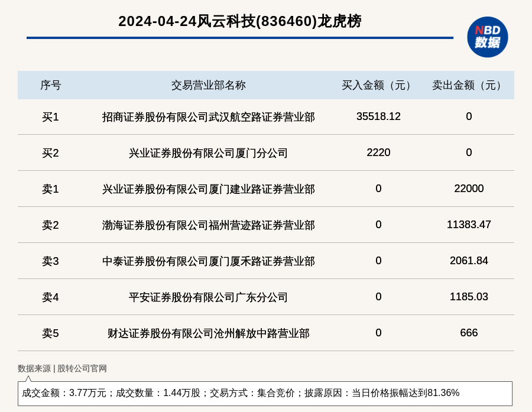
Task: Click the sell amount 666
Action: point(469,333)
